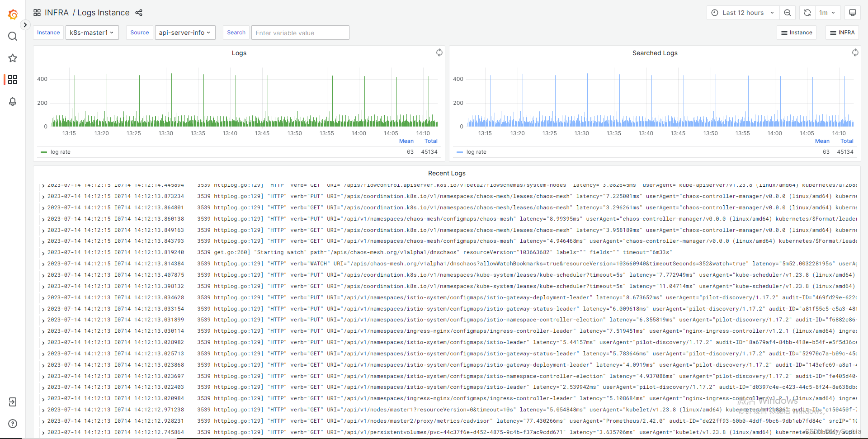868x439 pixels.
Task: Click the Logs Instance dashboard title
Action: (104, 13)
